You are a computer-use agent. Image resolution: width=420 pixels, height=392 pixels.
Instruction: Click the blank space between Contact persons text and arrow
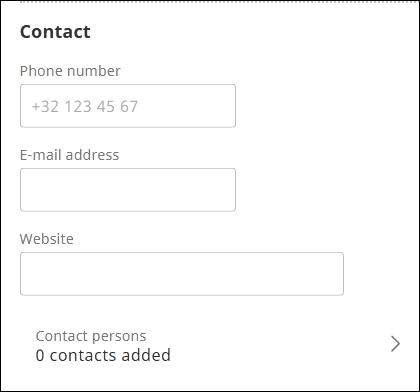pyautogui.click(x=280, y=345)
